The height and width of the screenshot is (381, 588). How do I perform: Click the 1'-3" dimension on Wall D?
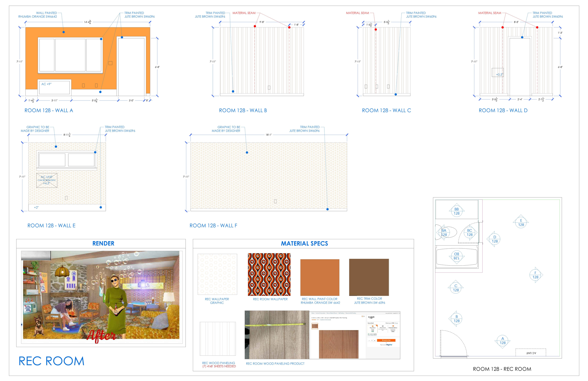coord(560,33)
